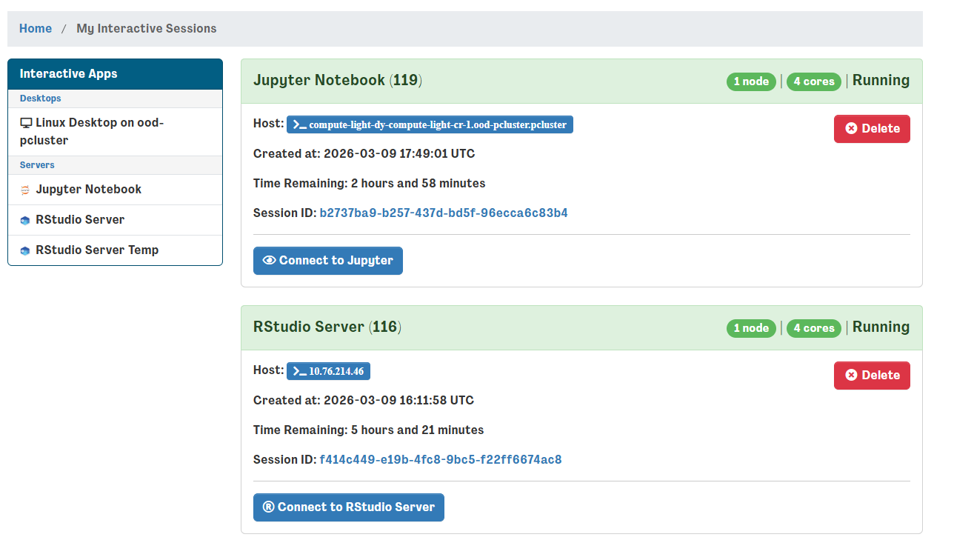
Task: Connect to Jupyter session
Action: coord(328,261)
